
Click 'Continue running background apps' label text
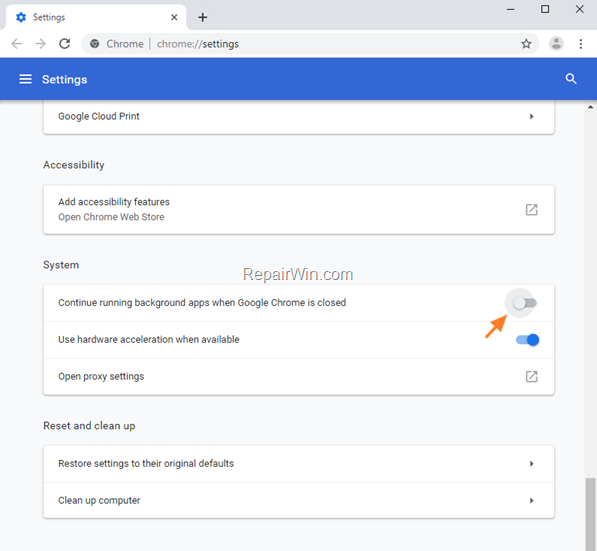coord(202,303)
